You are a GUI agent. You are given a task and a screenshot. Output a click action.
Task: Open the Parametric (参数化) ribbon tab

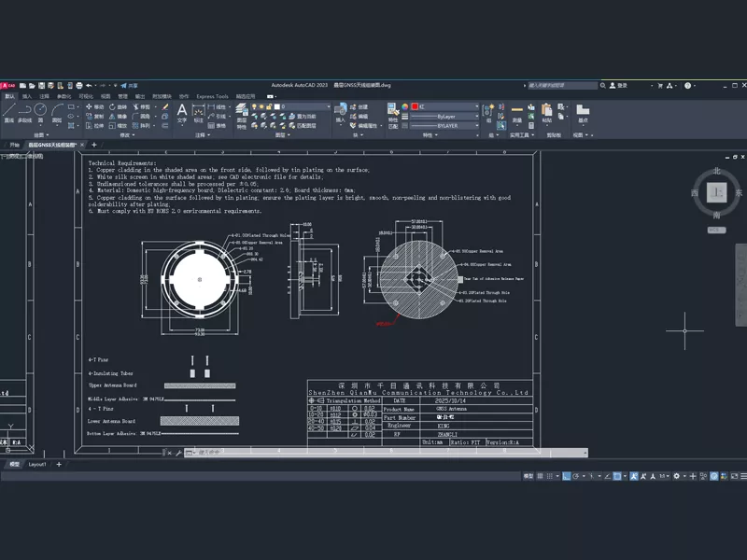[x=63, y=96]
